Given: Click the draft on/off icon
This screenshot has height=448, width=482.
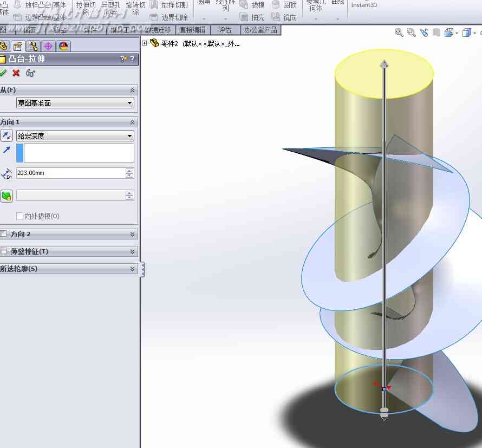Looking at the screenshot, I should pyautogui.click(x=6, y=196).
